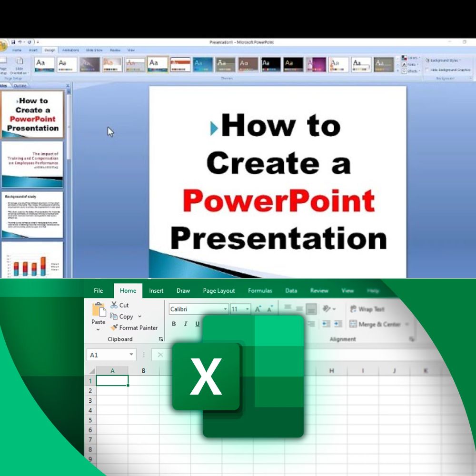Open the PowerPoint Review tab
The height and width of the screenshot is (476, 476).
coord(115,50)
